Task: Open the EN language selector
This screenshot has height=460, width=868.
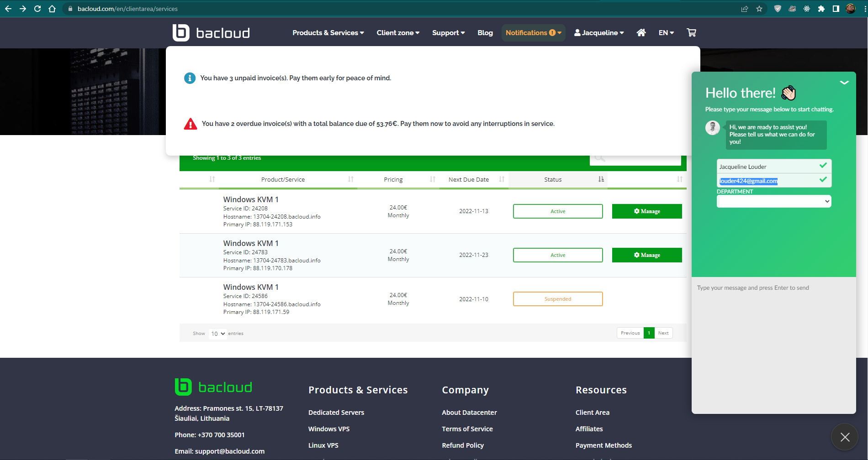Action: click(666, 33)
